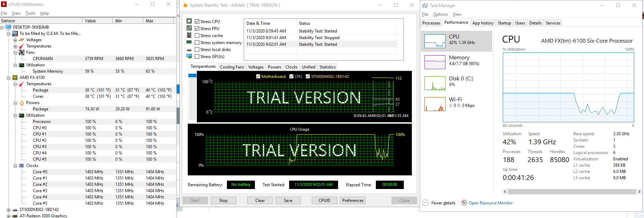
Task: Click the motherboard icon beside 'To be filled by O.E.M.'
Action: 15,34
